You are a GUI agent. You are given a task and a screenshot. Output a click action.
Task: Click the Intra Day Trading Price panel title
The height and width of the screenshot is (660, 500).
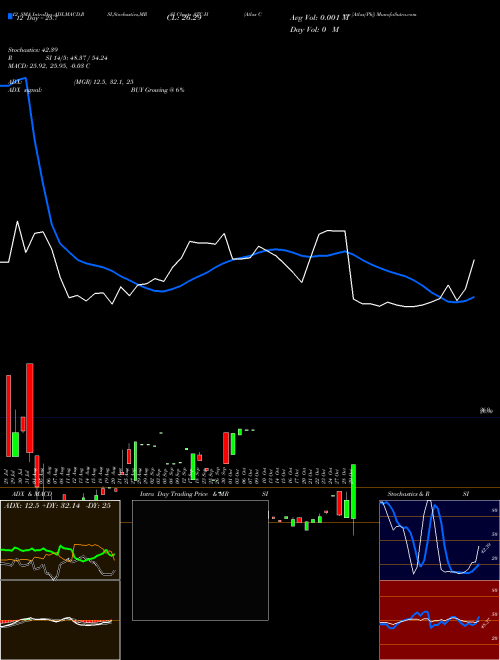tap(174, 494)
